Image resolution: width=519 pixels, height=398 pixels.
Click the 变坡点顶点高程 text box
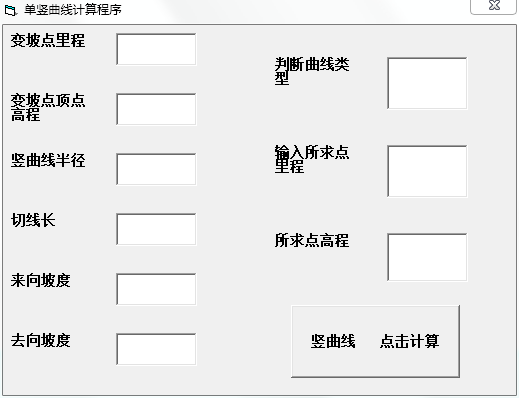click(x=156, y=109)
